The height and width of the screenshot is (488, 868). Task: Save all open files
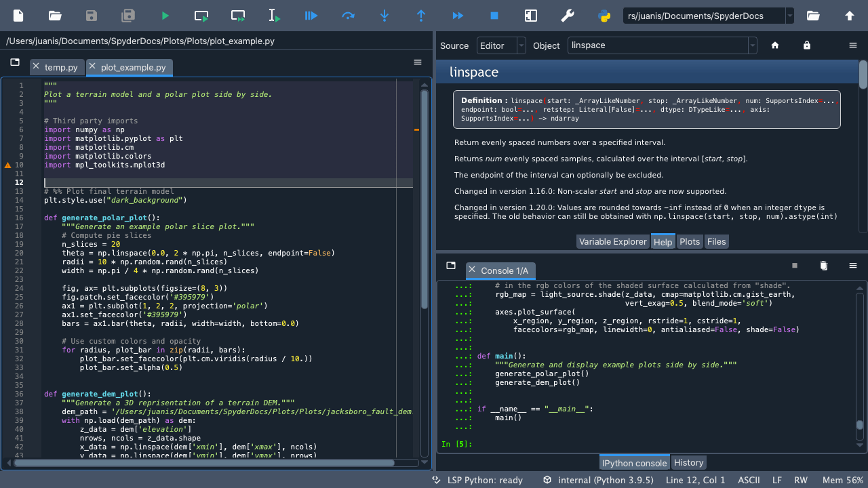[128, 16]
